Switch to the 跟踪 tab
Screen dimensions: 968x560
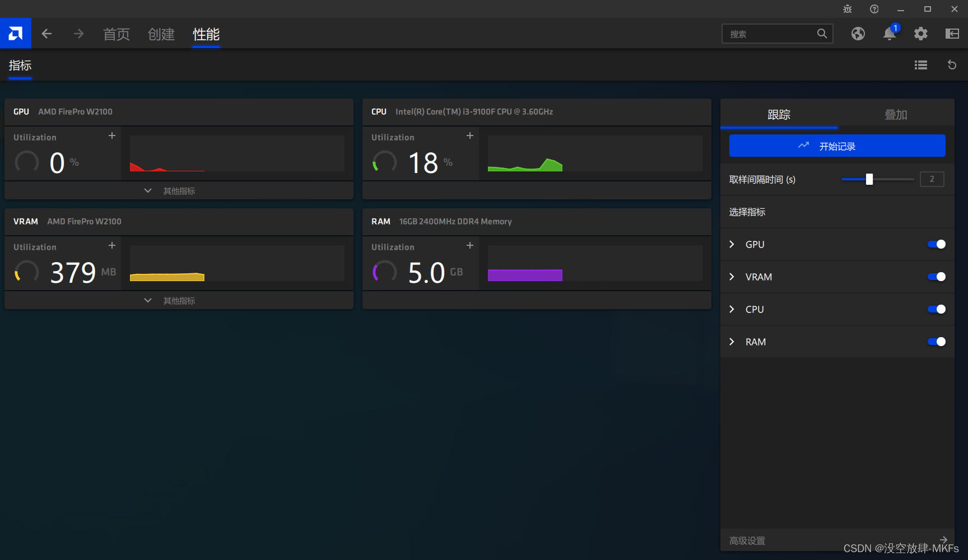779,115
